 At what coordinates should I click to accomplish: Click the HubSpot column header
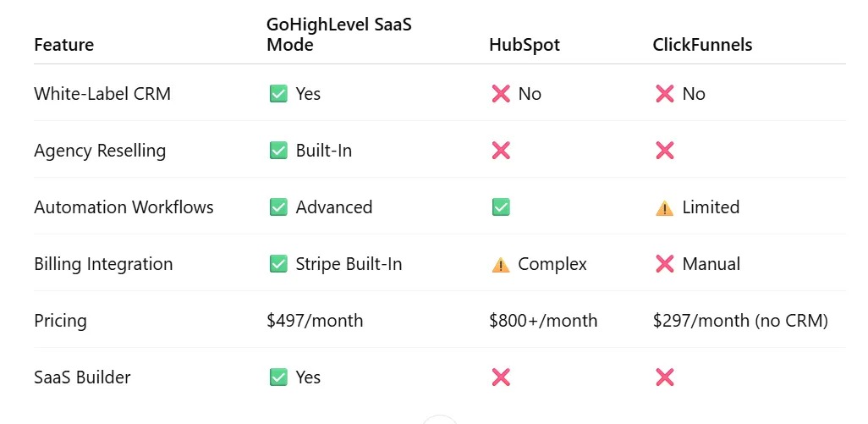525,45
